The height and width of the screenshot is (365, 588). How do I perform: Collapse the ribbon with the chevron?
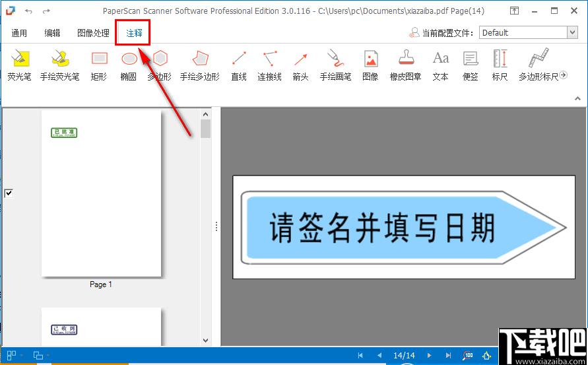coord(577,98)
